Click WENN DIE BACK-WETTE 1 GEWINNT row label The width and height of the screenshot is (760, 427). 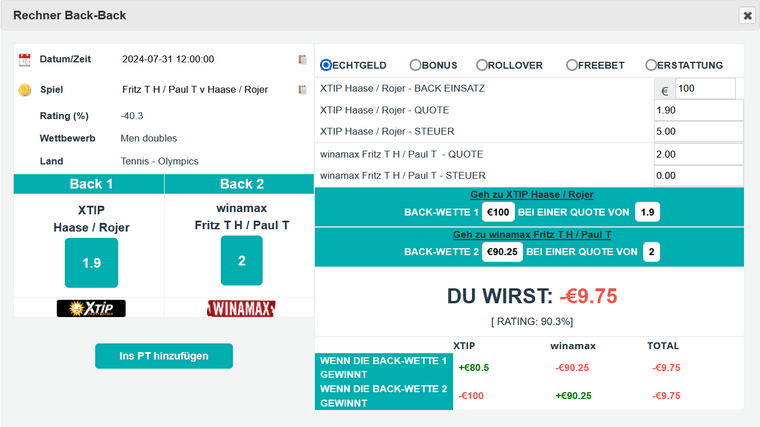[384, 367]
